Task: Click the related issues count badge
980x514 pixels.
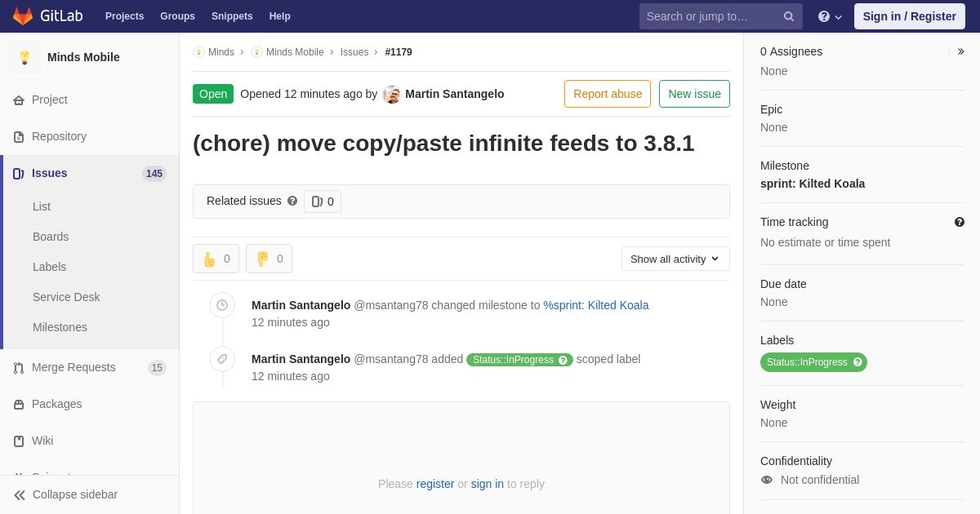Action: [323, 202]
